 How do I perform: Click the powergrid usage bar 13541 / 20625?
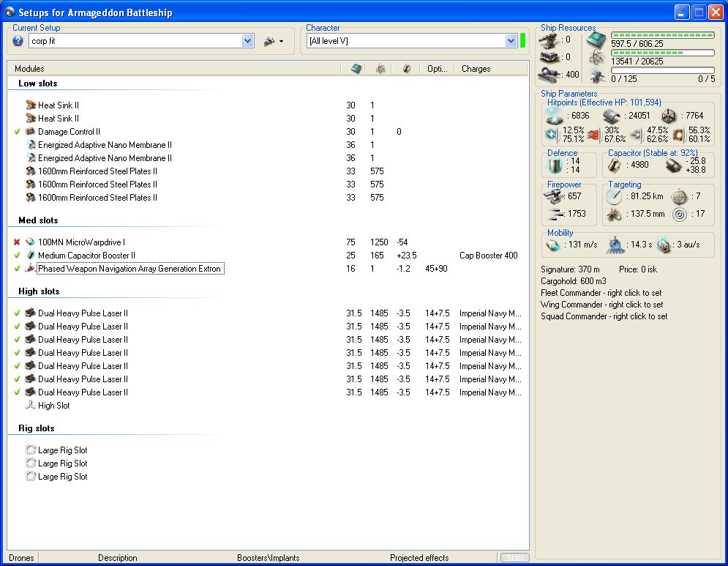click(x=663, y=53)
